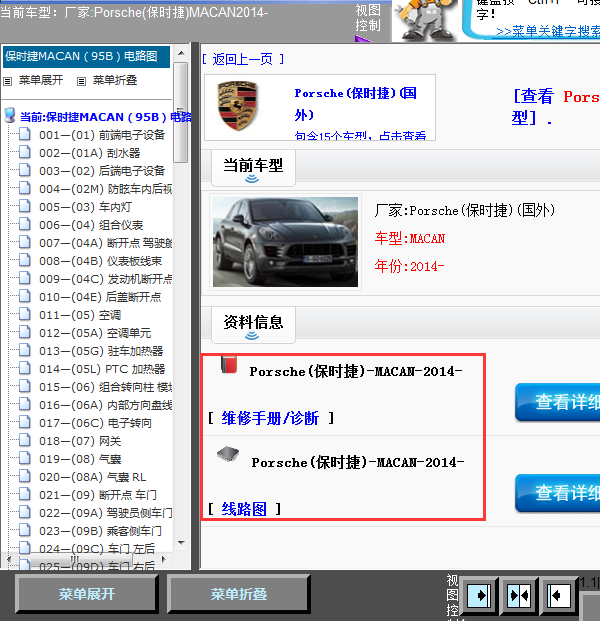
Task: Click the Porsche(保时捷)(国外) brand link
Action: click(x=355, y=104)
